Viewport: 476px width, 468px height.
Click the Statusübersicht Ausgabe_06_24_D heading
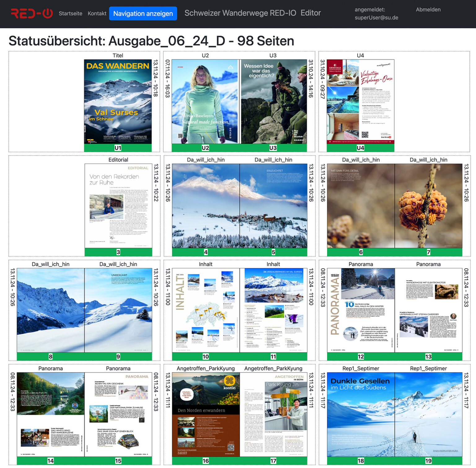point(151,41)
